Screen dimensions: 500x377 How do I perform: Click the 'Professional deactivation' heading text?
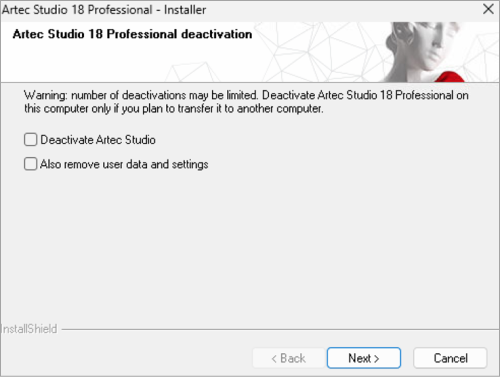point(179,34)
